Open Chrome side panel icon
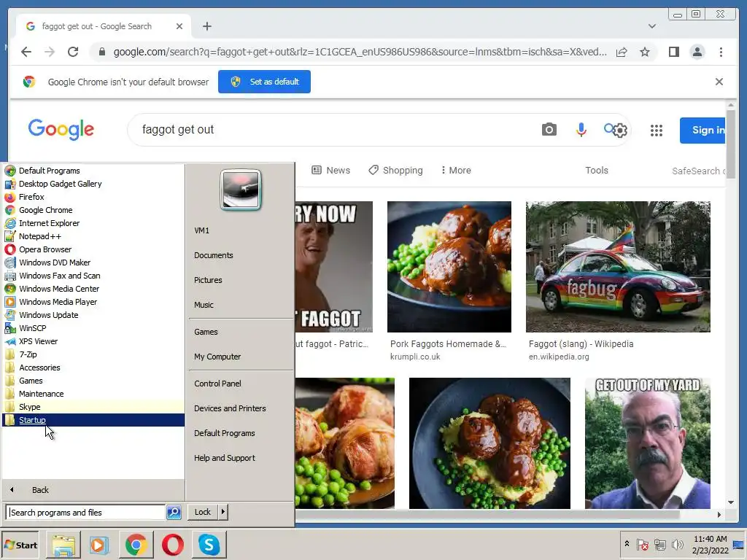 point(673,52)
